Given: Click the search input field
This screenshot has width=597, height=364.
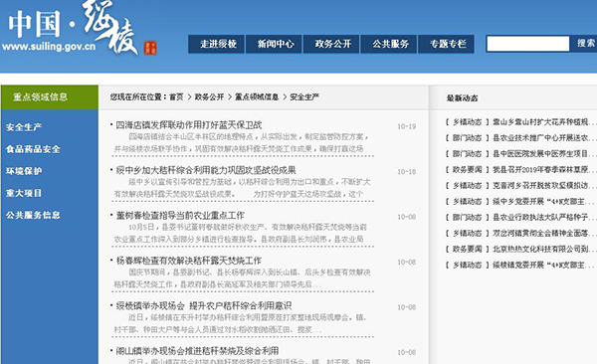Looking at the screenshot, I should click(528, 44).
